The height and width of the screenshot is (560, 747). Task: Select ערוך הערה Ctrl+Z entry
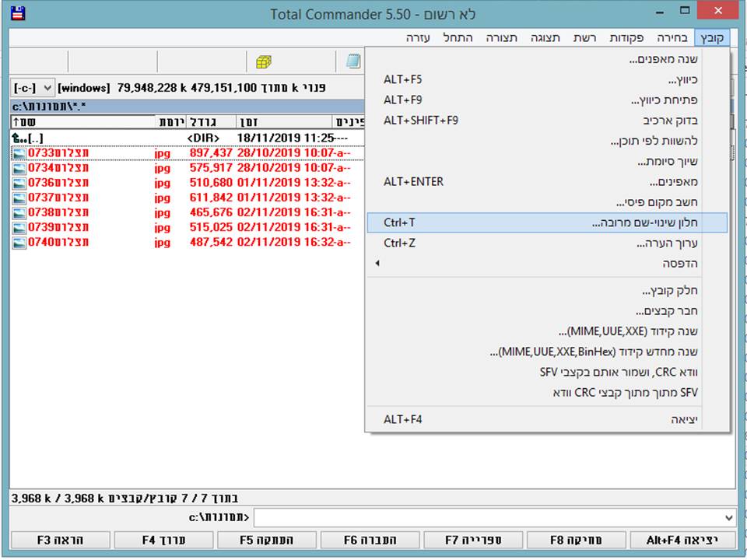point(547,243)
